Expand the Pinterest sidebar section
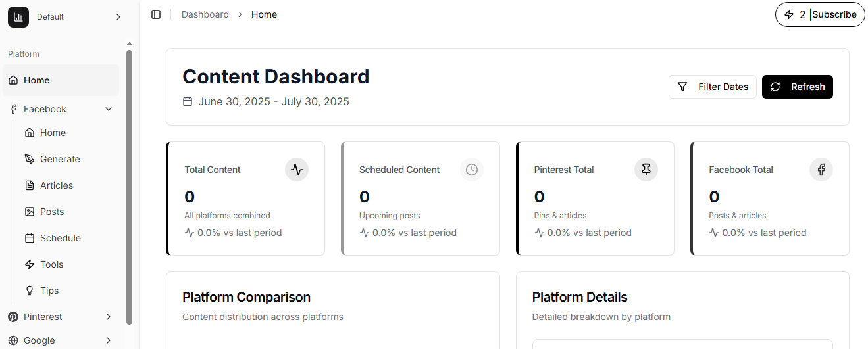 click(109, 317)
